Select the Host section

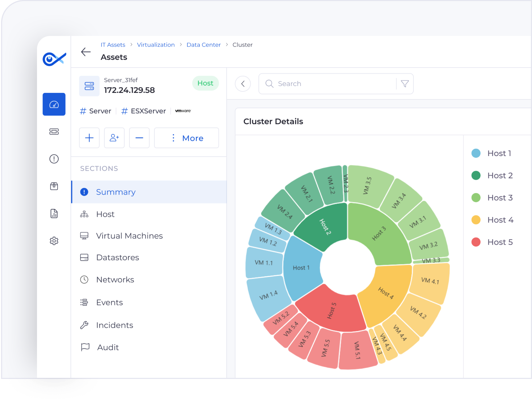click(x=149, y=214)
